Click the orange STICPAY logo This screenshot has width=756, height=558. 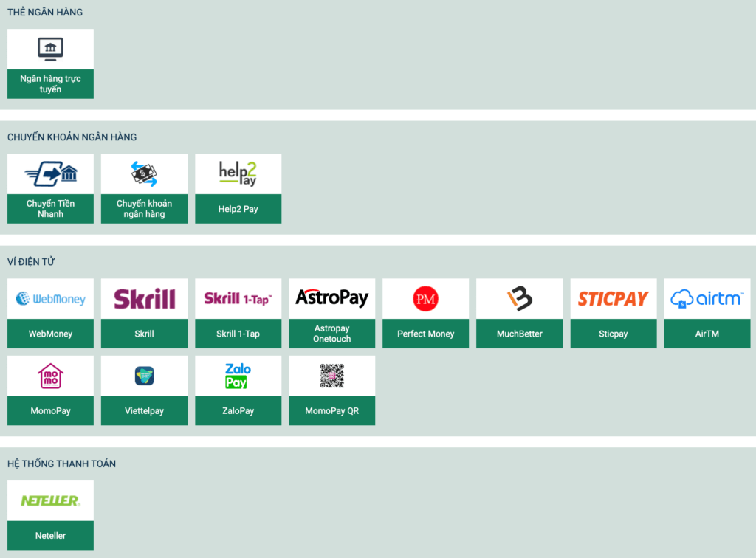tap(614, 299)
